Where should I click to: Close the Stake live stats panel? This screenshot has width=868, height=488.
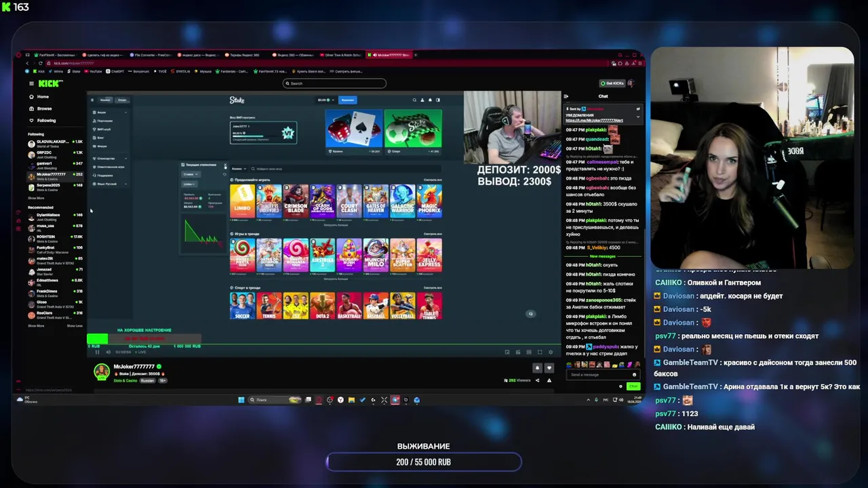(x=225, y=165)
